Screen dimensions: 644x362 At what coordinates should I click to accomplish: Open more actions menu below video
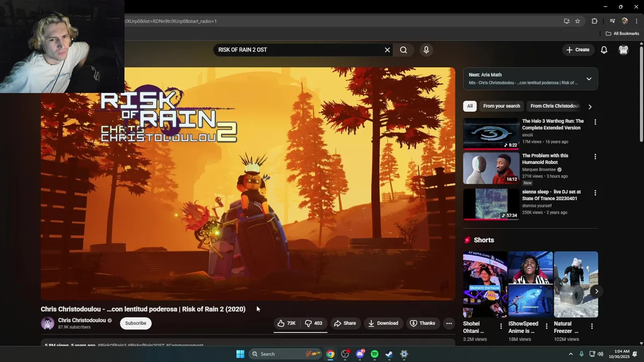449,323
